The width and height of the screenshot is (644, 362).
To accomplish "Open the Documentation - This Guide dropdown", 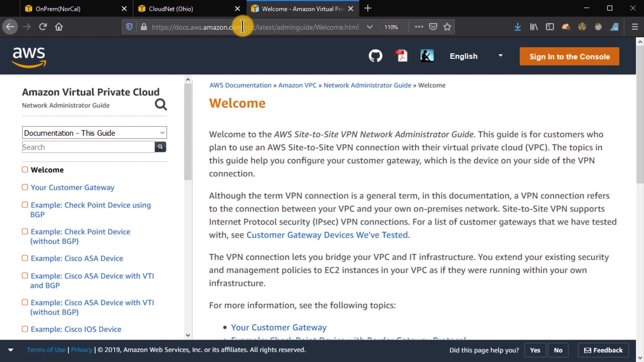I will (94, 133).
